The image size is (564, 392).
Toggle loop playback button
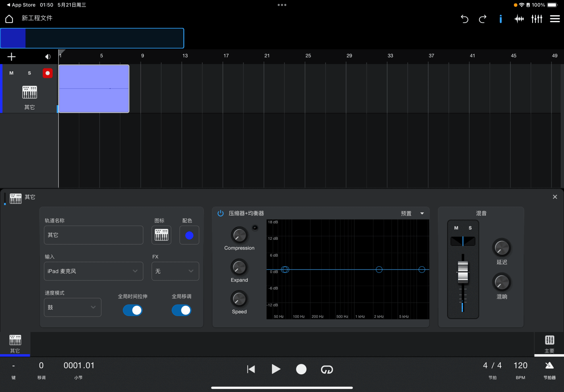coord(327,369)
